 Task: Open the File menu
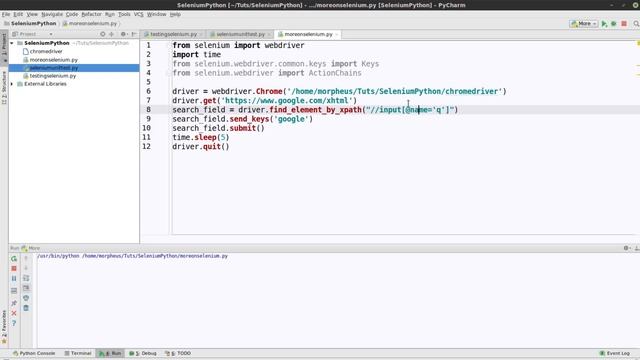coord(6,14)
